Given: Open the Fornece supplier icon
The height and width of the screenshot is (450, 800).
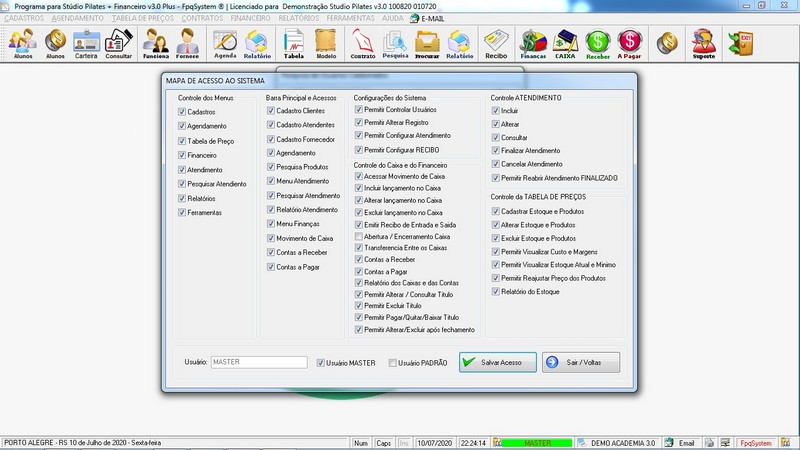Looking at the screenshot, I should click(x=187, y=44).
